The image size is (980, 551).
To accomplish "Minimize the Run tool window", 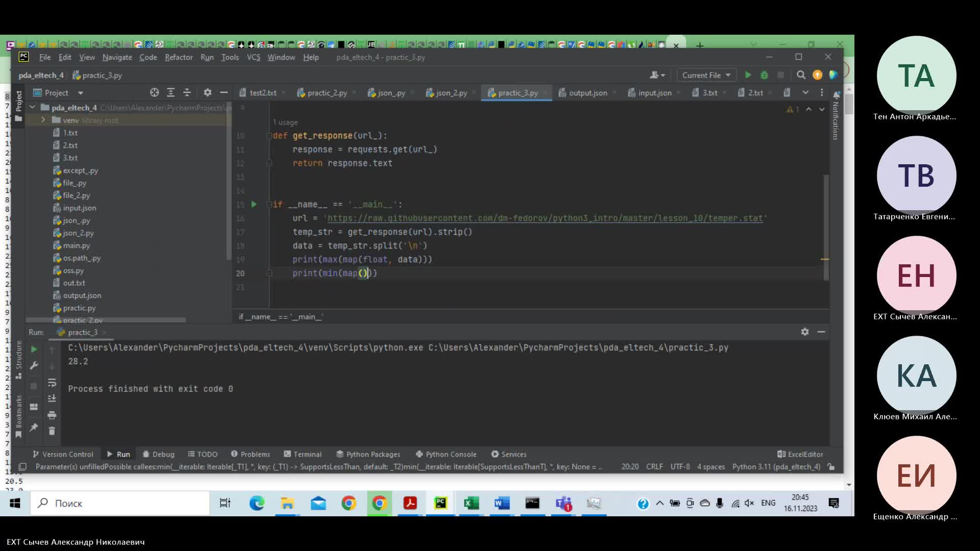I will click(821, 332).
